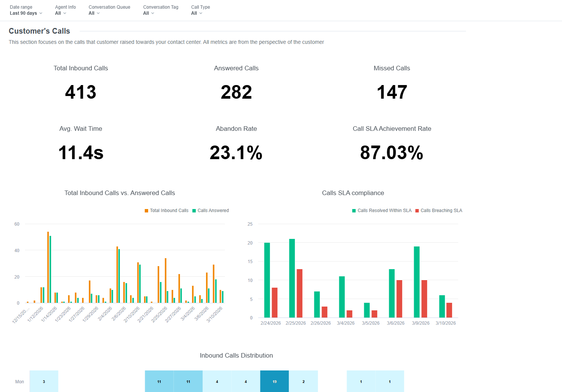Click the green Calls Answered legend square
This screenshot has height=392, width=562.
click(194, 210)
